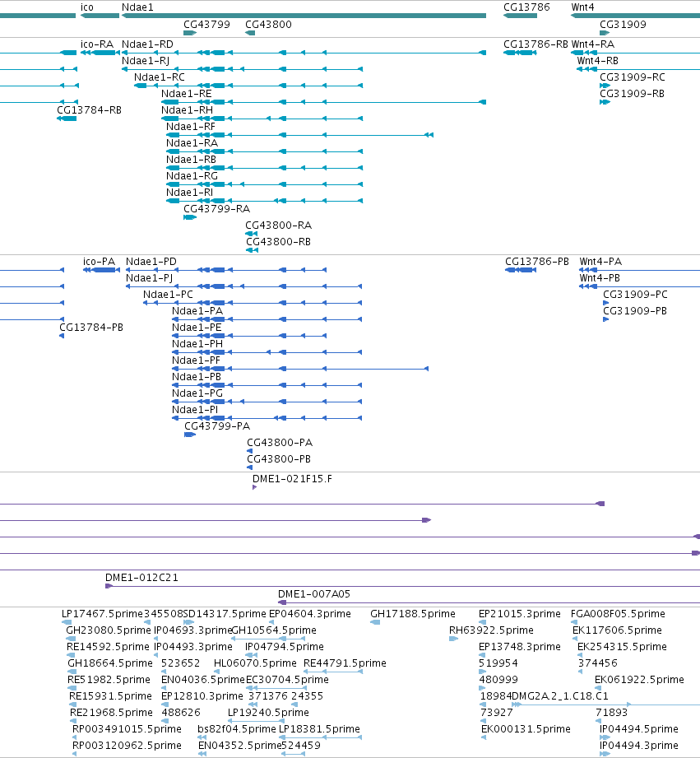
Task: Select transcript Ndae1-RG
Action: (264, 184)
